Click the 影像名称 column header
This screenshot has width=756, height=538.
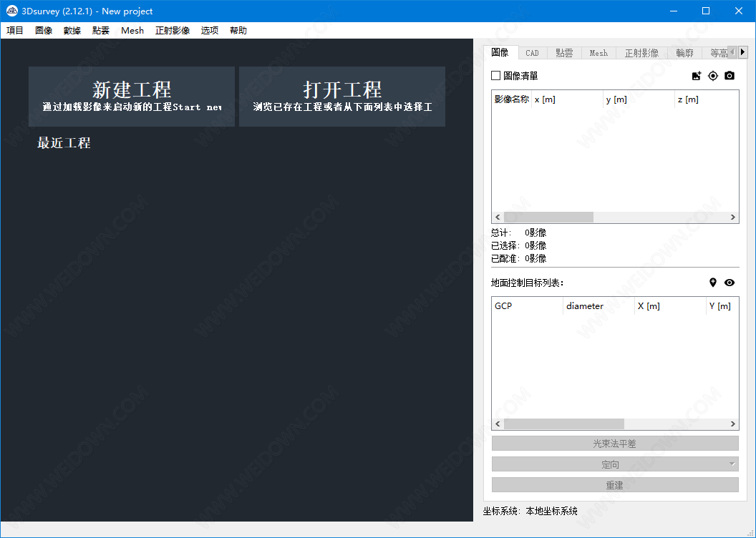tap(512, 99)
